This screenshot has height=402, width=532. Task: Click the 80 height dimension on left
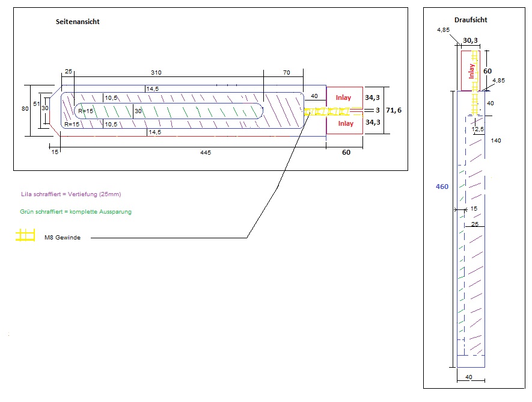click(25, 109)
